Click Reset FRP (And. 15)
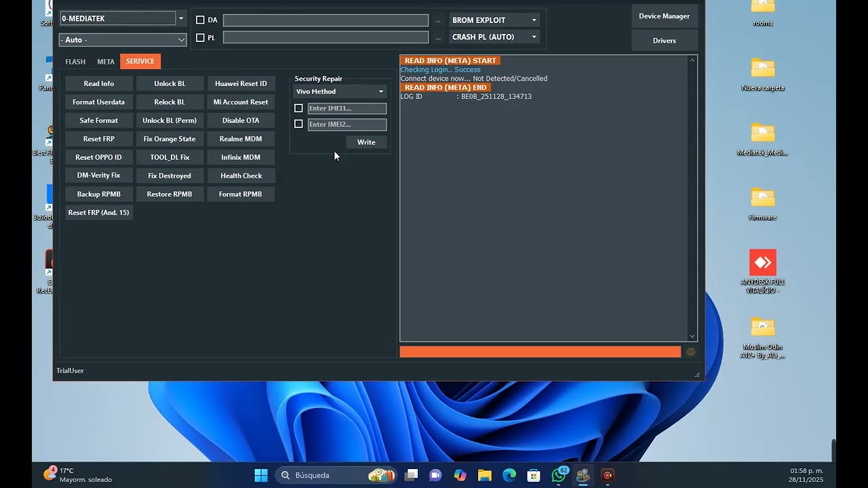The image size is (868, 488). [x=99, y=212]
